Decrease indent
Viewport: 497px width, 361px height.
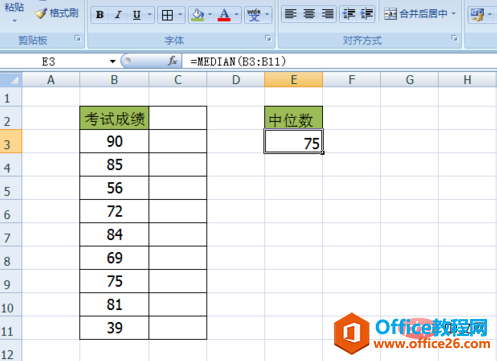349,14
